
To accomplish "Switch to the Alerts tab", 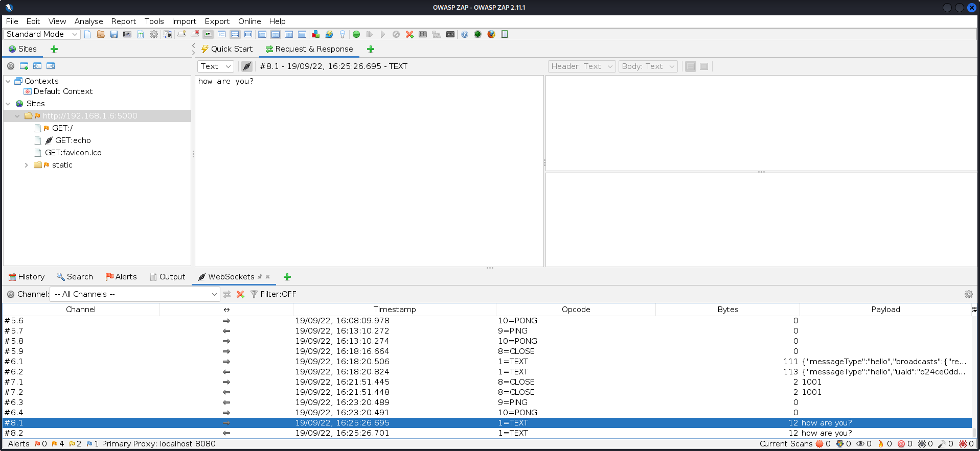I will tap(121, 277).
